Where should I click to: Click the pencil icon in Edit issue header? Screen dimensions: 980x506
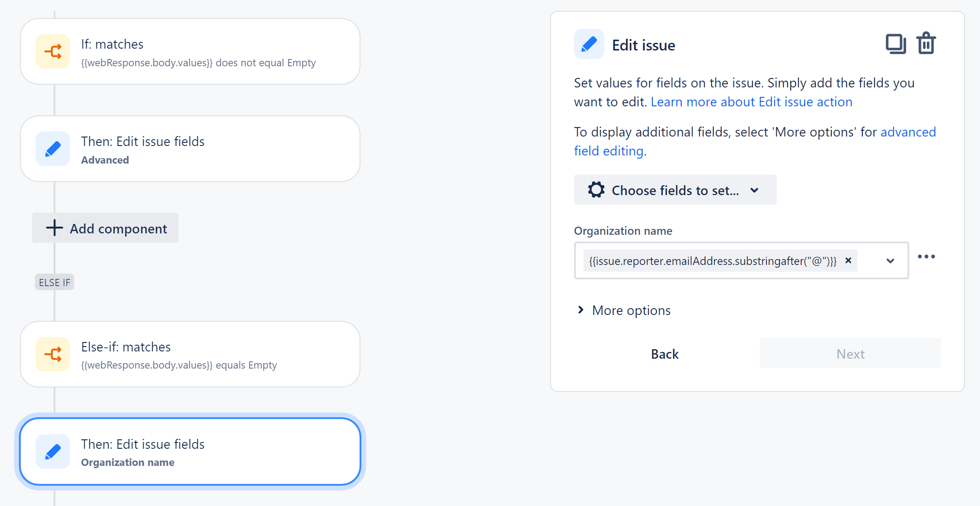coord(589,45)
